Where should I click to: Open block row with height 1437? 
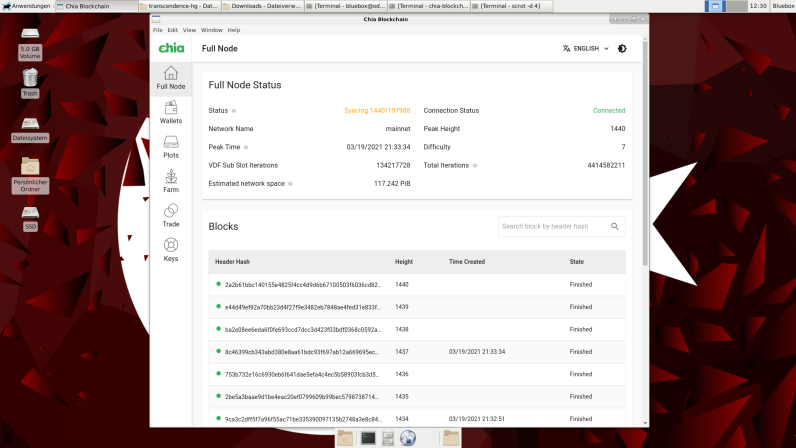[417, 352]
